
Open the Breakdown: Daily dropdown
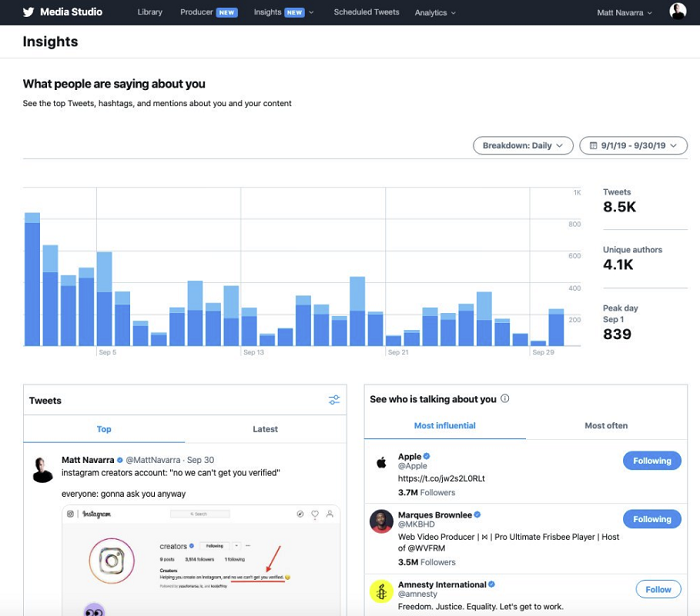point(523,146)
